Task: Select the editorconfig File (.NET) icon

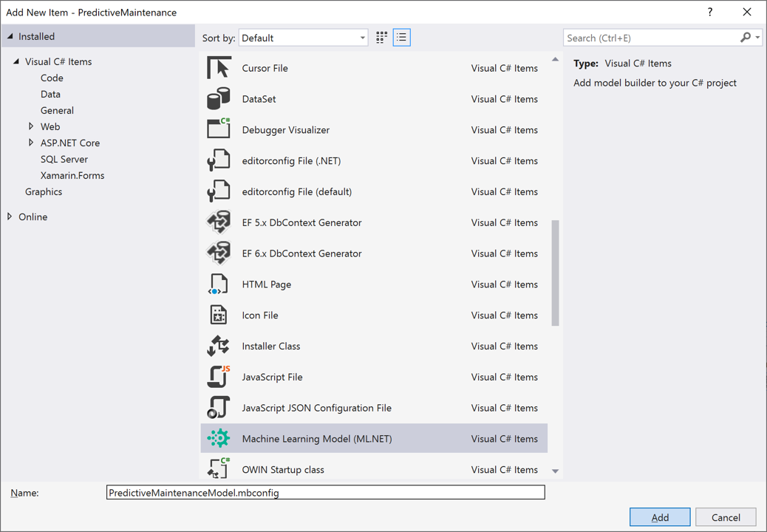Action: 219,160
